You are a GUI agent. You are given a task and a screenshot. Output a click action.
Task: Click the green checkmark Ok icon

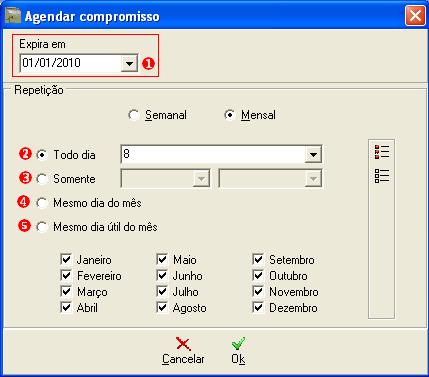[238, 343]
